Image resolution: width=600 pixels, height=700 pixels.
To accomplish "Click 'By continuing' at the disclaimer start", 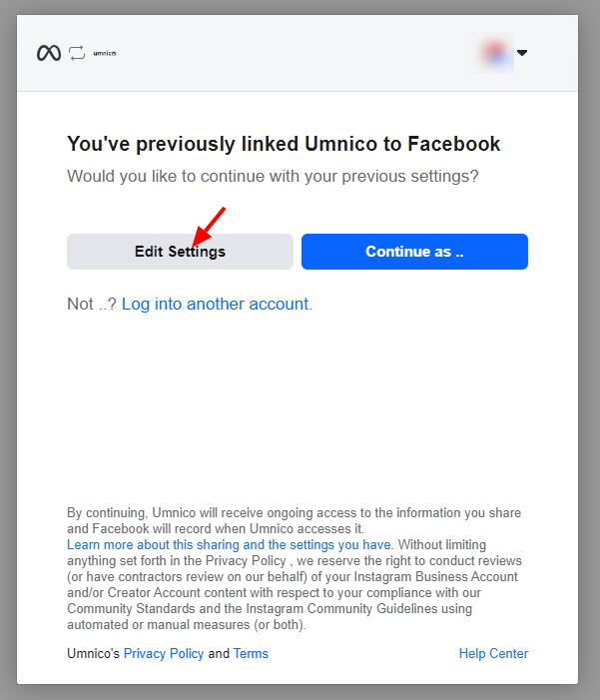I will click(105, 513).
